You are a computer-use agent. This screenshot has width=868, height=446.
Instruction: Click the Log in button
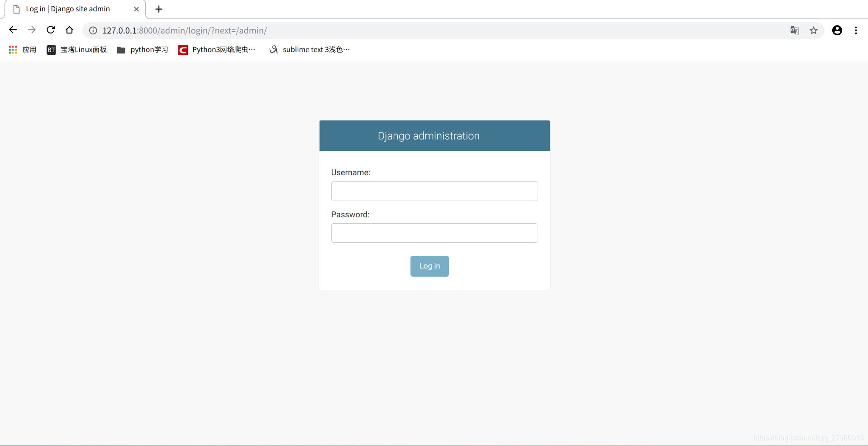pyautogui.click(x=429, y=266)
